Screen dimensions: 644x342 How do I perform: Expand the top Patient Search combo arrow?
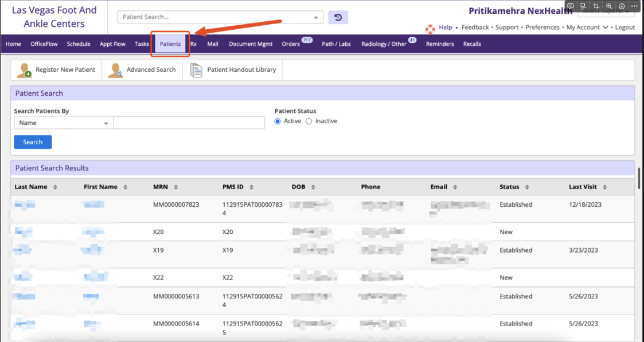pos(316,18)
